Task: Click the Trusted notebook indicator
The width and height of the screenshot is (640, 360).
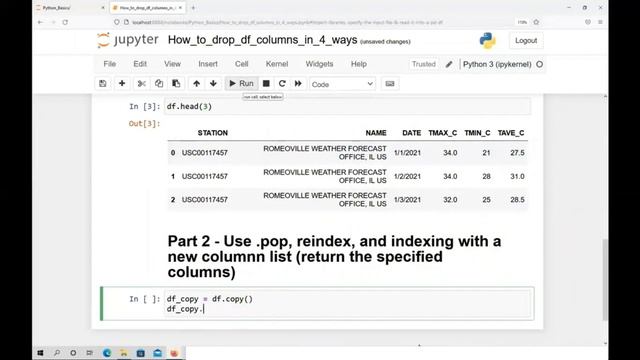Action: point(424,64)
